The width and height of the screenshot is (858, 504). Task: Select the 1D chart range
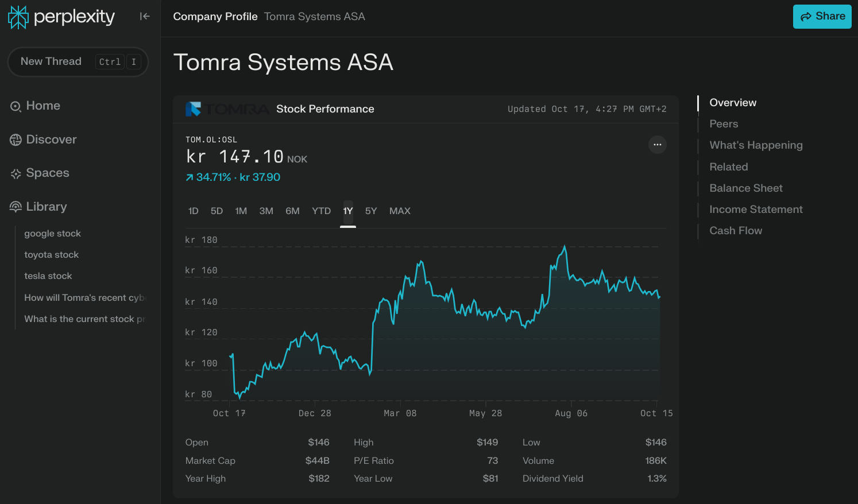(194, 211)
